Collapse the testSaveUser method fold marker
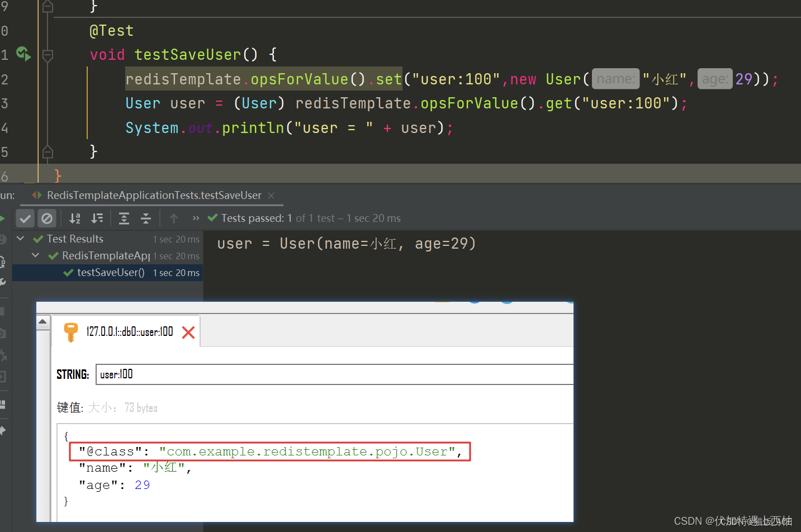The width and height of the screenshot is (801, 532). 48,55
